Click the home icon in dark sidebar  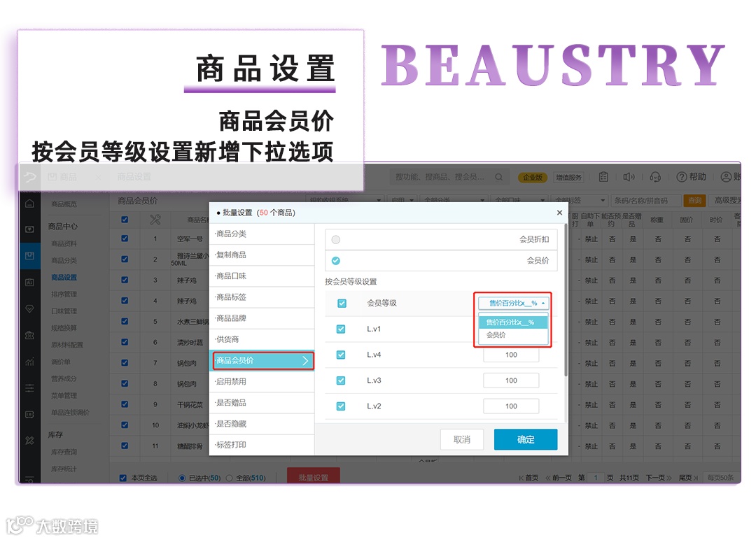pos(29,204)
